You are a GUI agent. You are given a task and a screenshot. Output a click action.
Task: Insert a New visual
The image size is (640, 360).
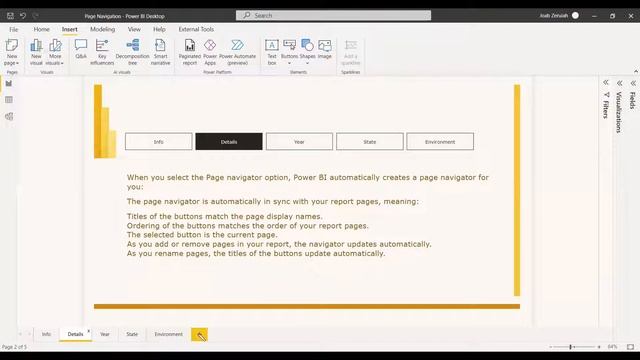(36, 52)
